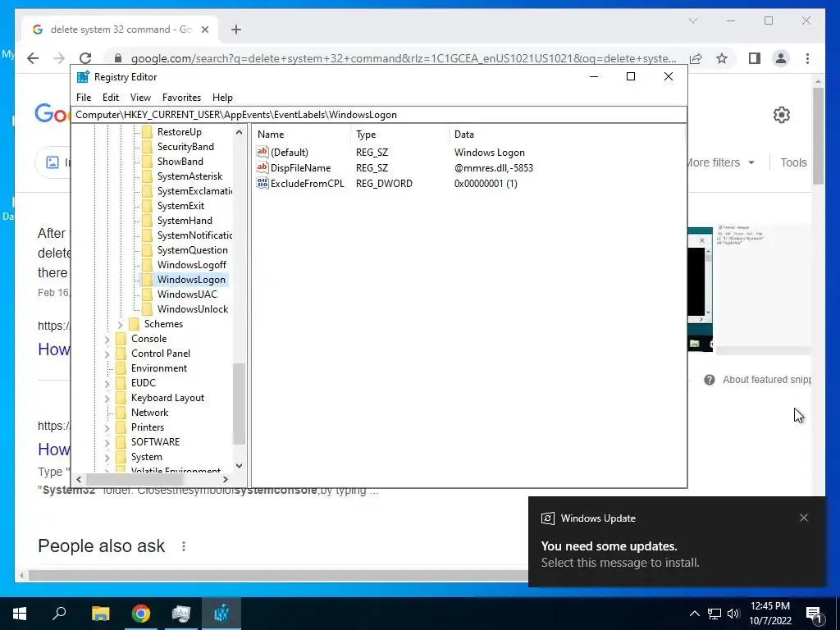Viewport: 840px width, 630px height.
Task: Click the registry tree vertical scrollbar thumb
Action: [239, 404]
